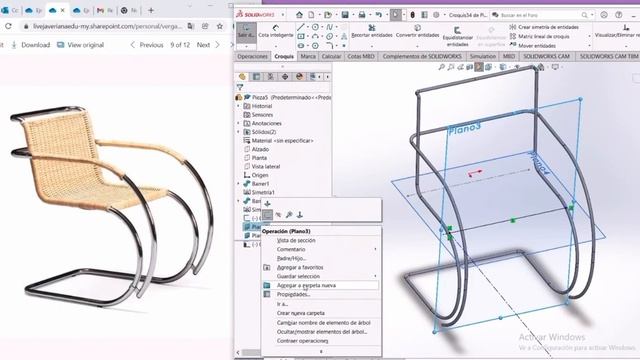
Task: Open the Calcular ribbon tab
Action: tap(331, 56)
